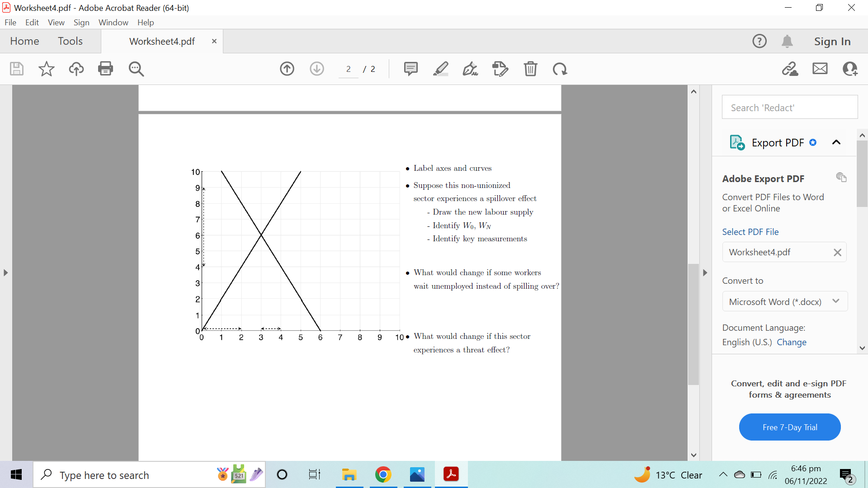
Task: Select the Highlight text tool
Action: point(441,69)
